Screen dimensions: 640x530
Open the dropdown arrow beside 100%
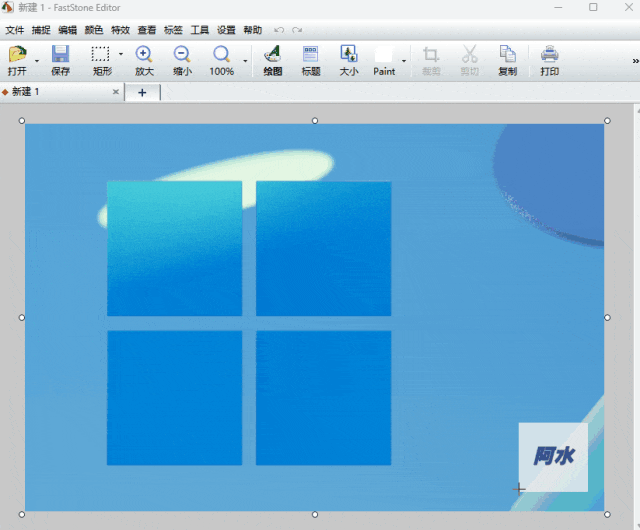[245, 61]
